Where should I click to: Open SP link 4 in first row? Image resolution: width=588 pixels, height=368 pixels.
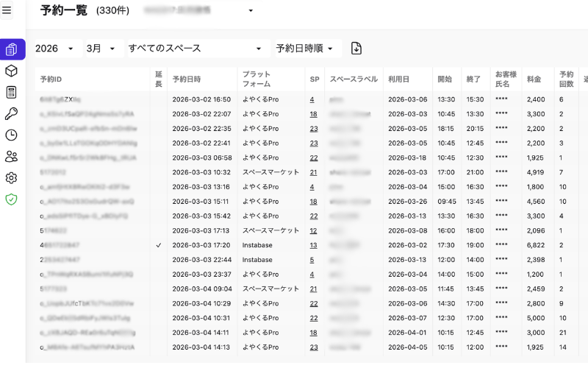coord(312,99)
